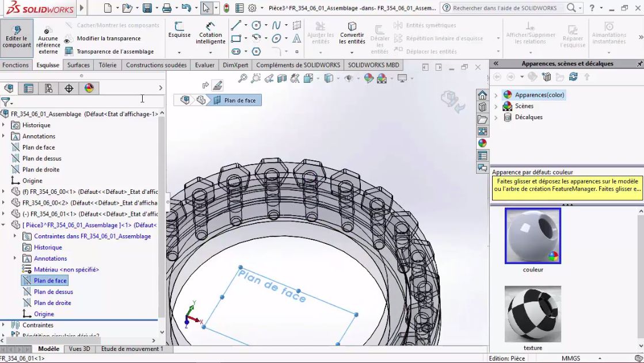Screen dimensions: 644x363
Task: Toggle Transparence de l'assemblage
Action: click(x=110, y=51)
